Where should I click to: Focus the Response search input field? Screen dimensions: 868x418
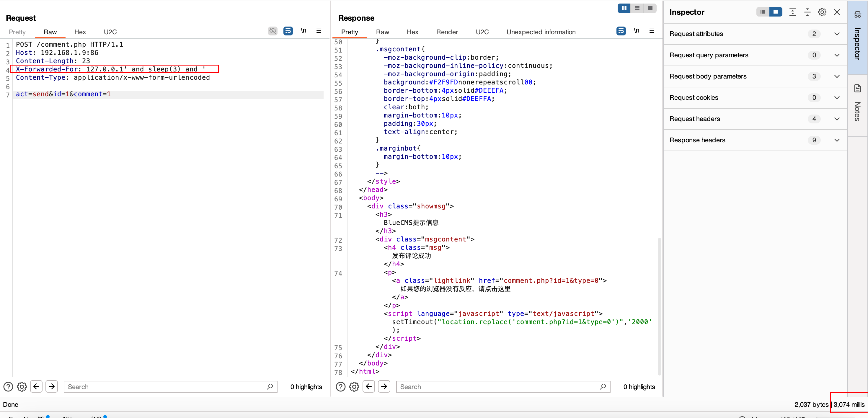click(503, 386)
